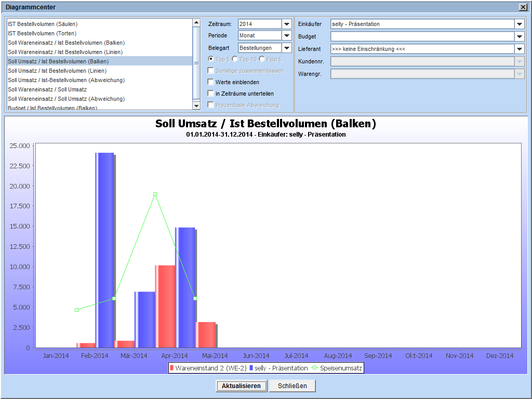Open the Zeitraum dropdown
The image size is (532, 399).
pos(286,24)
